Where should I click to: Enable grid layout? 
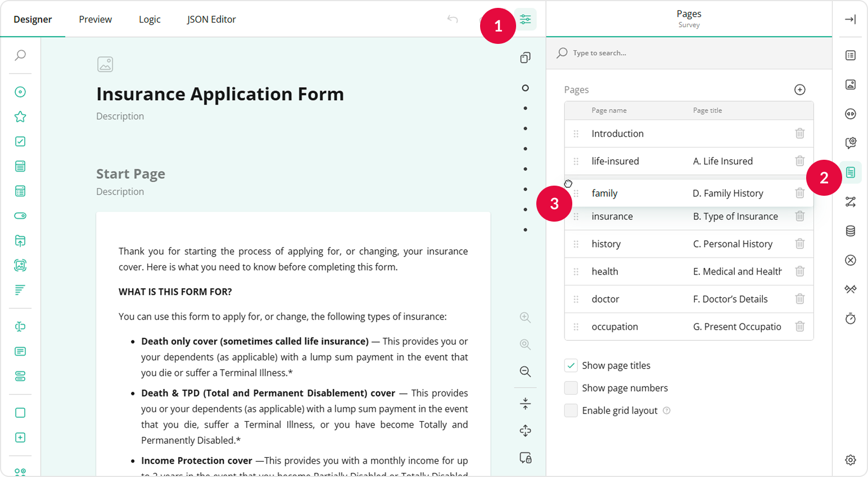(571, 410)
